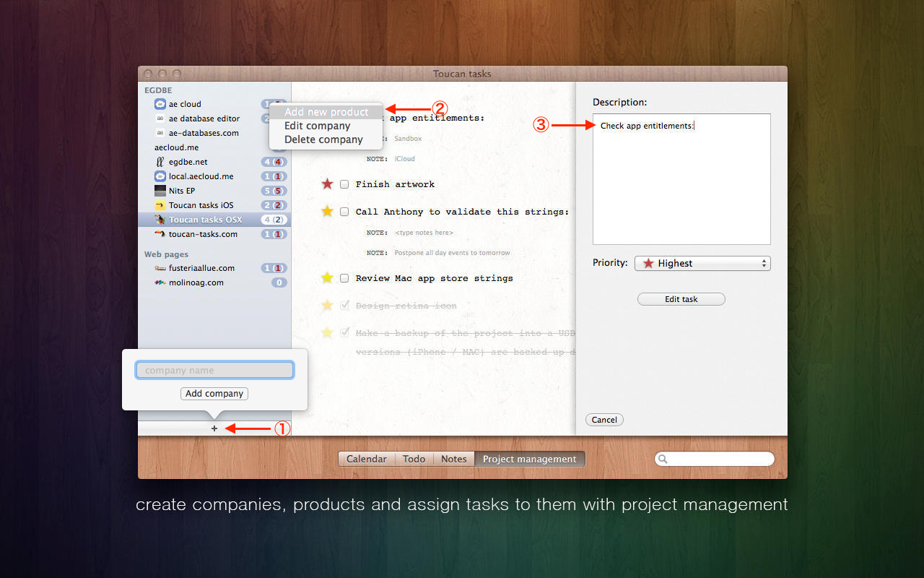Click the faded star beside Make a backup task
This screenshot has width=924, height=578.
[x=327, y=333]
